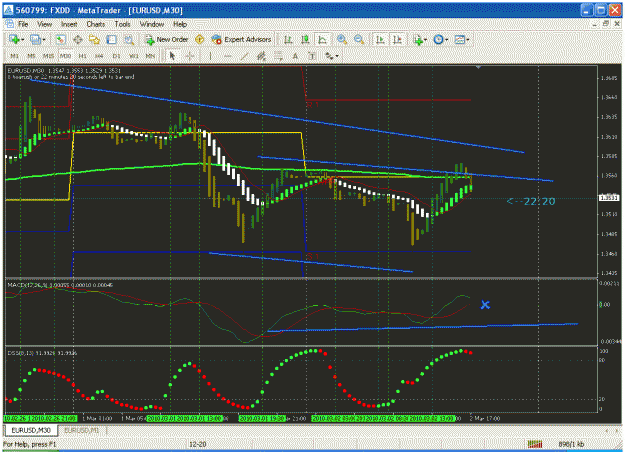Expand the Templates dropdown arrow
Image resolution: width=625 pixels, height=452 pixels.
pyautogui.click(x=468, y=40)
